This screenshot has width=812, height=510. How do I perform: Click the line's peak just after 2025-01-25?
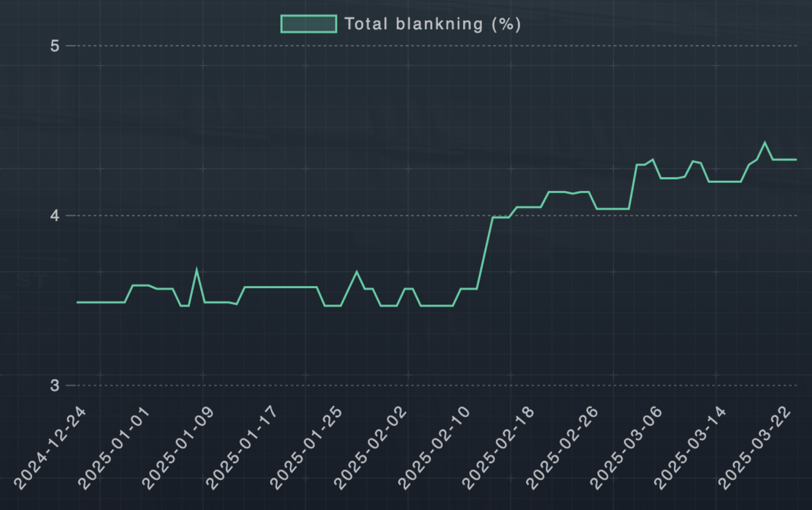357,272
